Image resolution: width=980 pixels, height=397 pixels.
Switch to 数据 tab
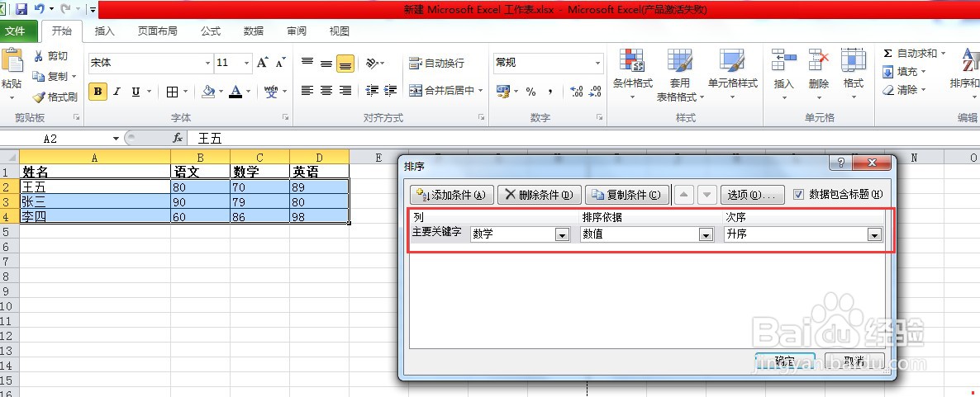pos(254,31)
